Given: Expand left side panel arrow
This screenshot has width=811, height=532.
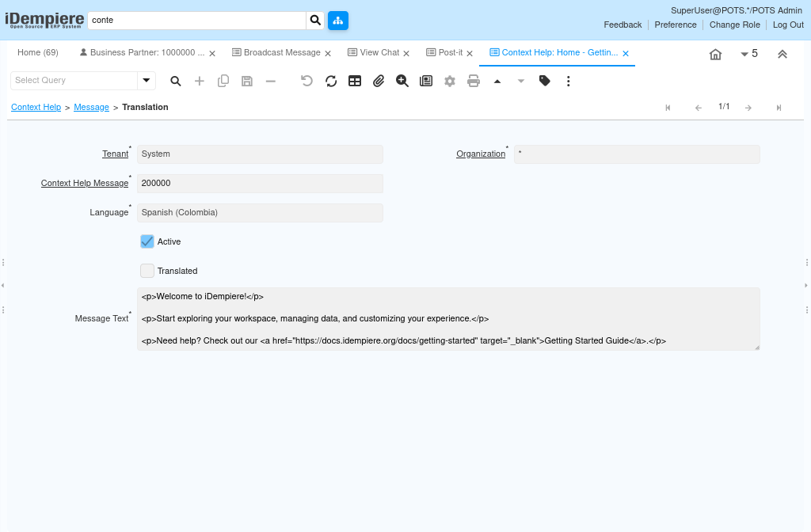Looking at the screenshot, I should (2, 285).
